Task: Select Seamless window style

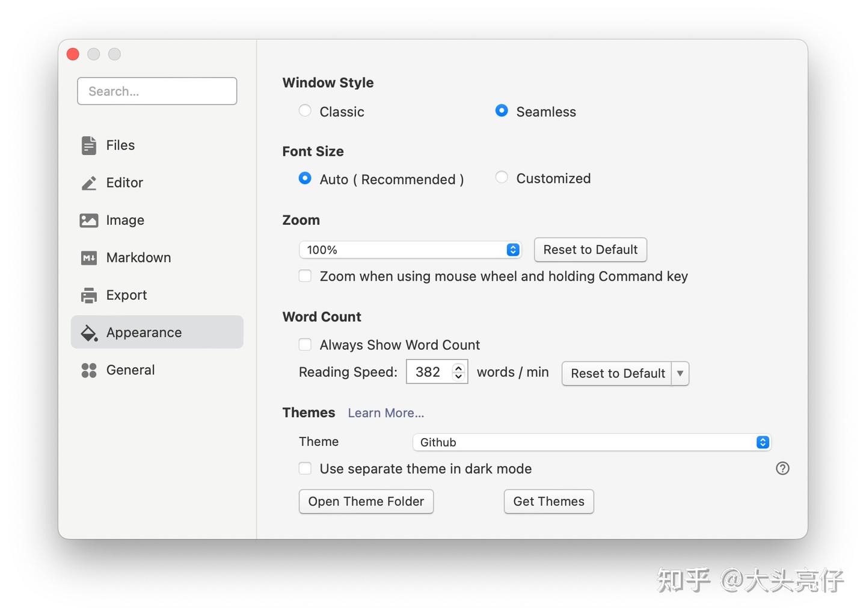Action: click(502, 111)
